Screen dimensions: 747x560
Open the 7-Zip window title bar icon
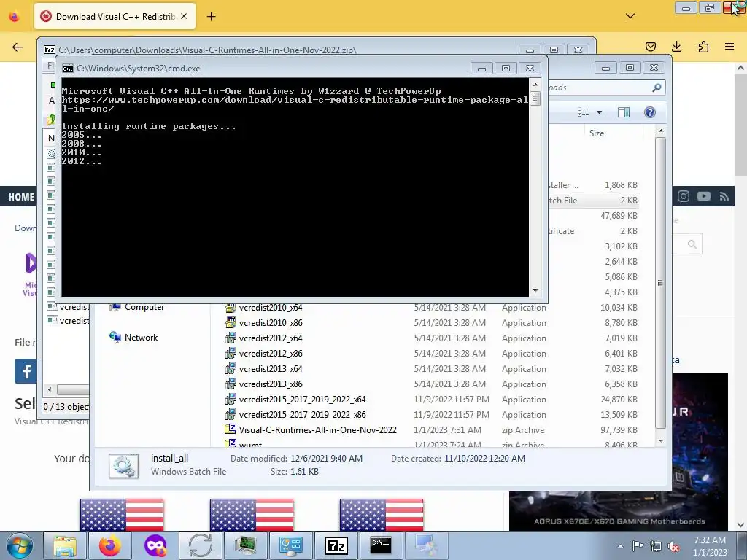(50, 50)
